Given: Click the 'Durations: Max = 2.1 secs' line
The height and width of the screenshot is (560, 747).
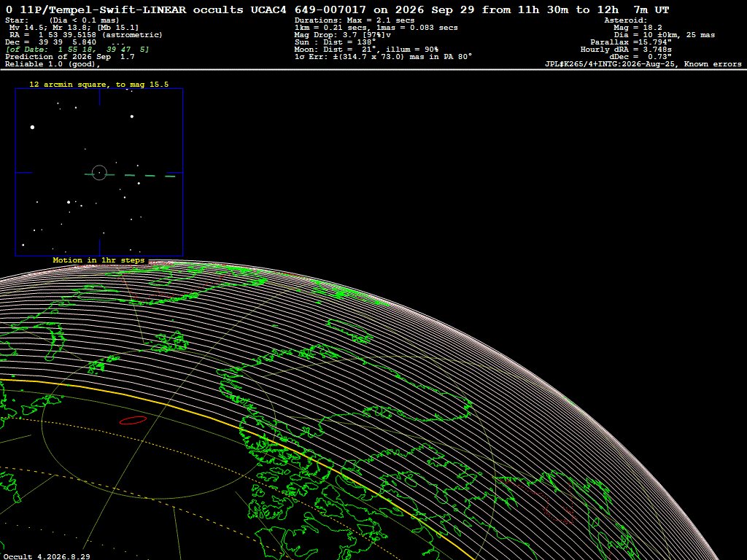Looking at the screenshot, I should tap(355, 20).
